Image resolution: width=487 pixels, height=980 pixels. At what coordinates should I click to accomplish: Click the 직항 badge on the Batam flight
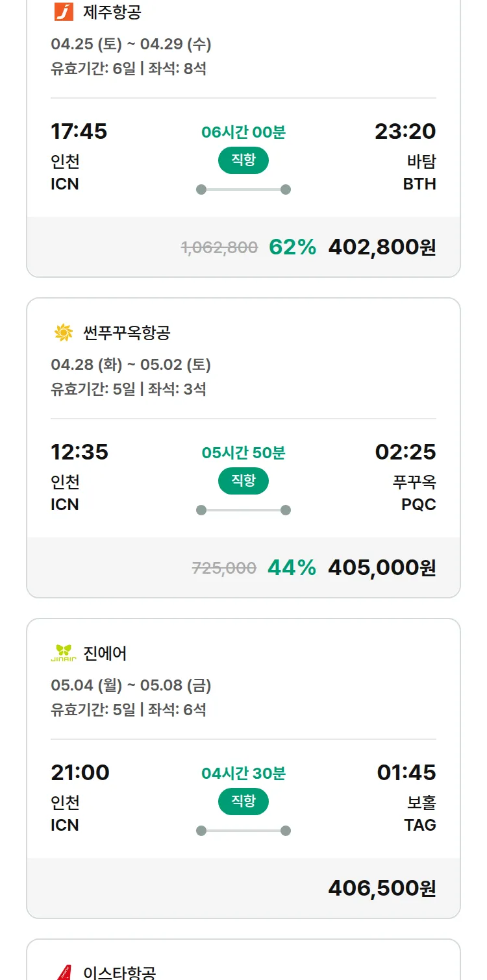(243, 160)
